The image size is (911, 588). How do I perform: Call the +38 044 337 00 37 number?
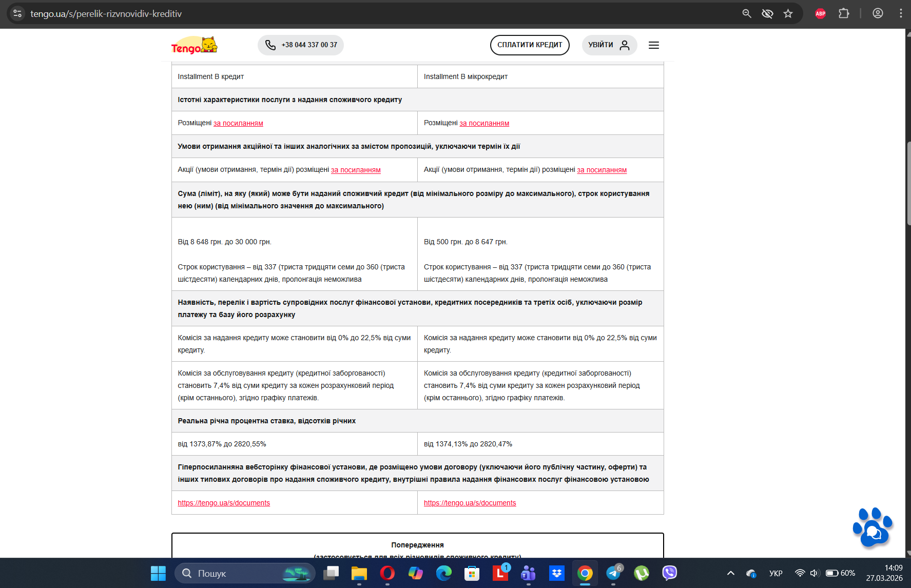pos(301,45)
